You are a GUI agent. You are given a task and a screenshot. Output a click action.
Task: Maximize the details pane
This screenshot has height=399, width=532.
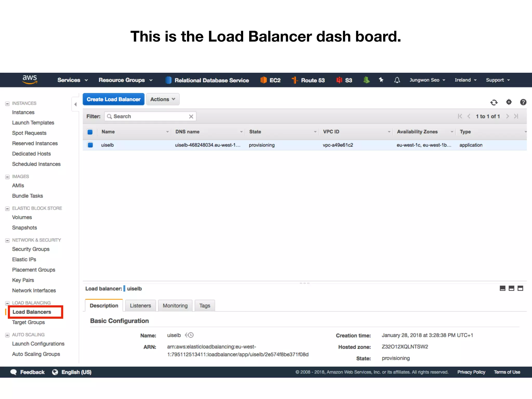[520, 288]
